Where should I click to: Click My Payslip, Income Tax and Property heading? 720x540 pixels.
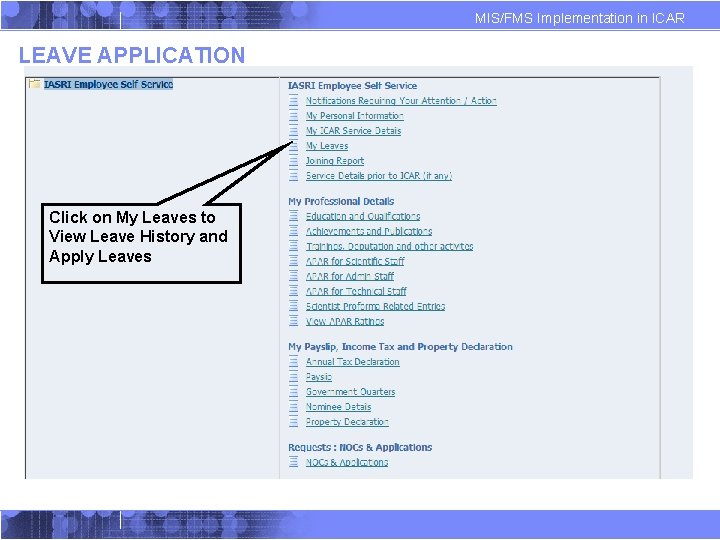click(x=400, y=347)
